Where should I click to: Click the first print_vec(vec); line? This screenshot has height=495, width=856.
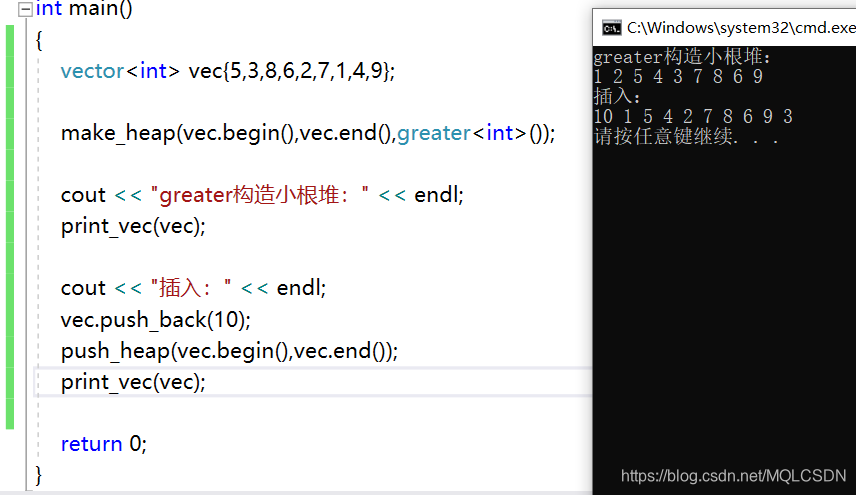click(x=133, y=226)
